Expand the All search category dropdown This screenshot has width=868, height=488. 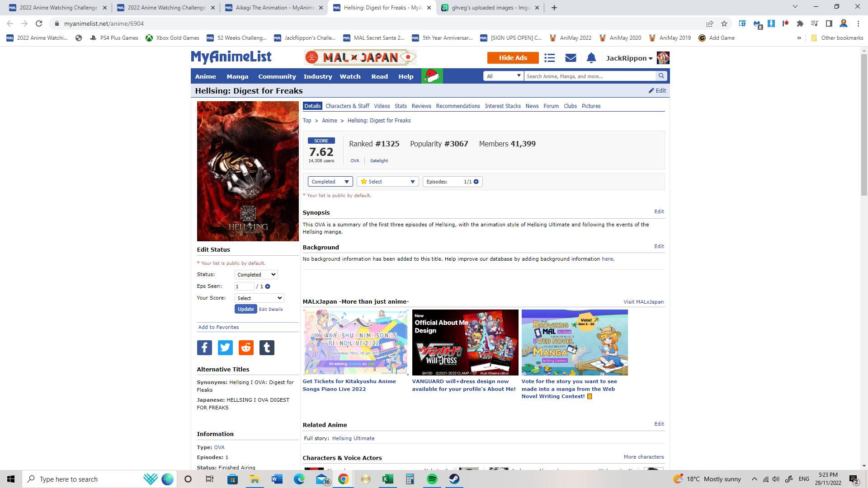click(x=503, y=76)
